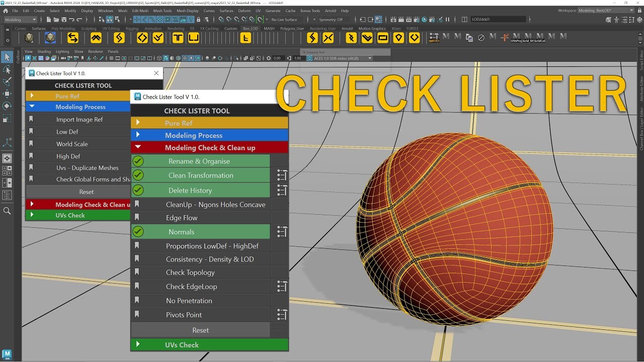Open the Mesh menu in the menu bar
The width and height of the screenshot is (644, 362).
122,10
